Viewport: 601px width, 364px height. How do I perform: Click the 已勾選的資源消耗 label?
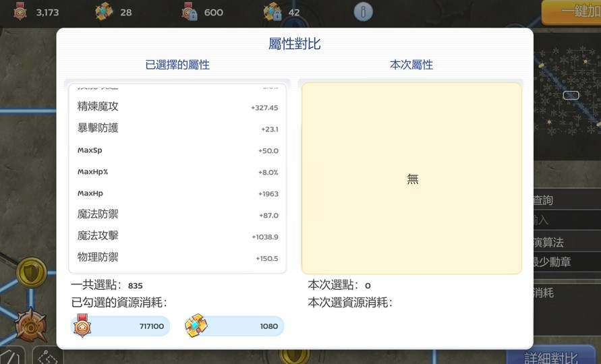(x=119, y=302)
